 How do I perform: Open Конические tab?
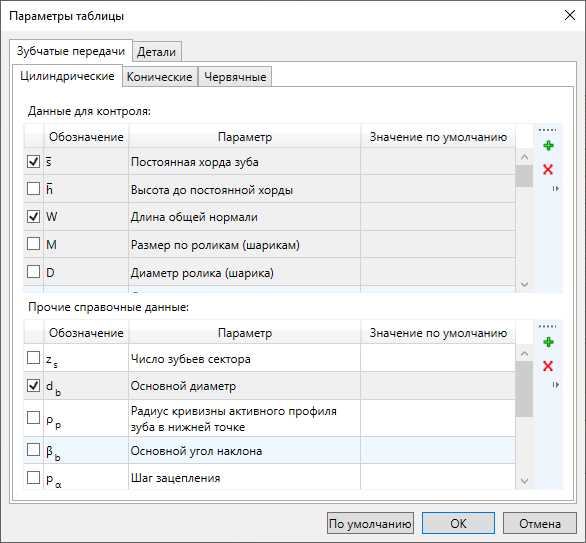click(x=160, y=77)
